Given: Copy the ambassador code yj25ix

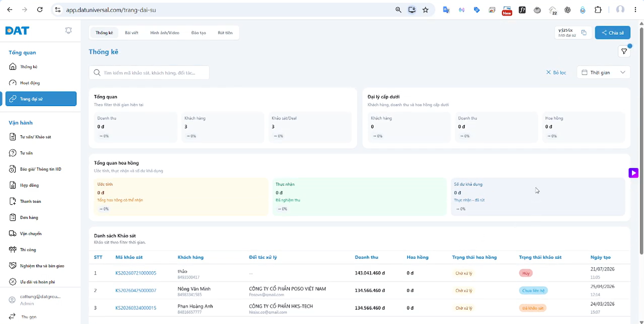Looking at the screenshot, I should [584, 33].
